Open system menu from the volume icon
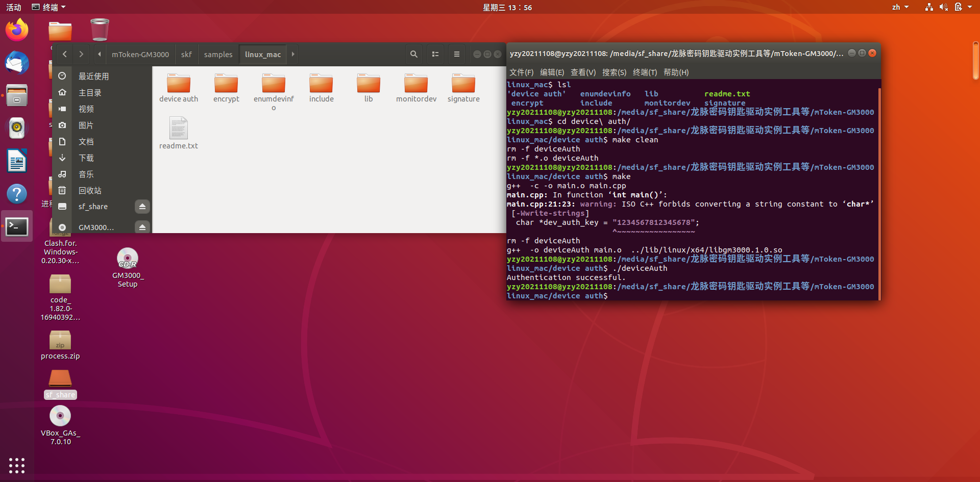The width and height of the screenshot is (980, 482). coord(943,7)
